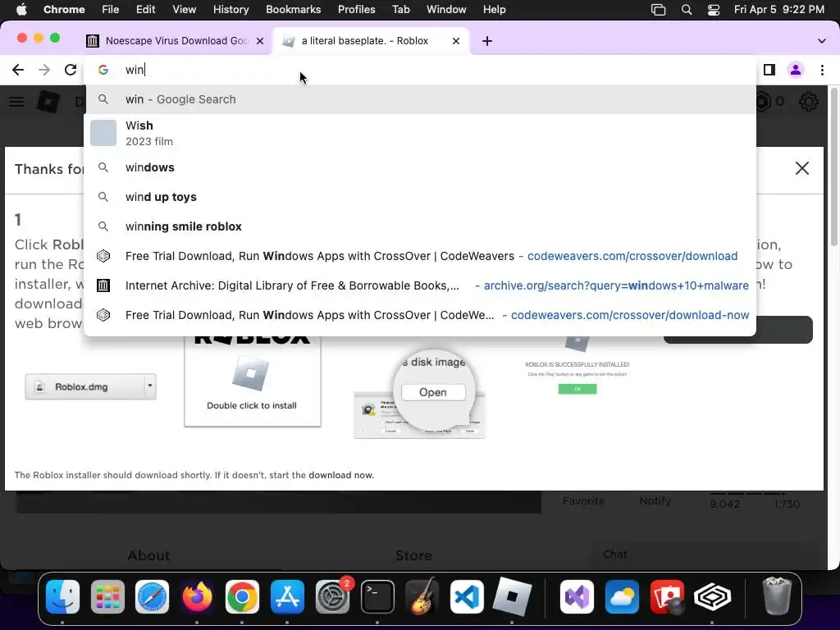Viewport: 840px width, 630px height.
Task: Click the Robux icon in Roblox header
Action: pos(763,101)
